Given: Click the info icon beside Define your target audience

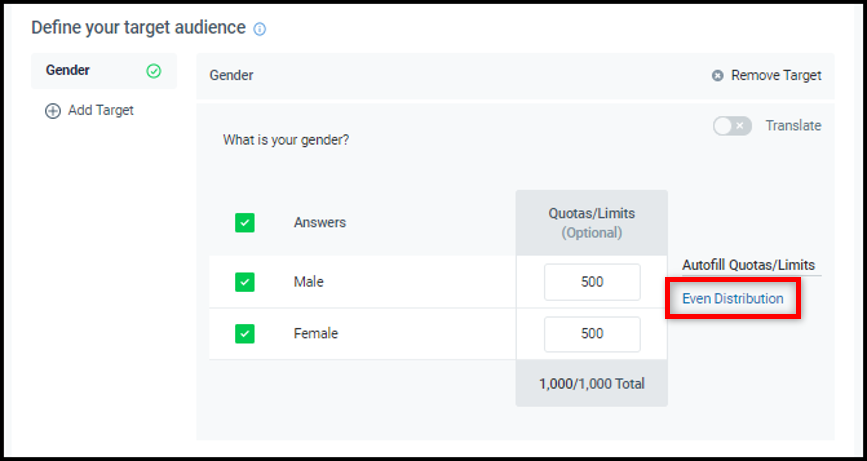Looking at the screenshot, I should tap(259, 29).
